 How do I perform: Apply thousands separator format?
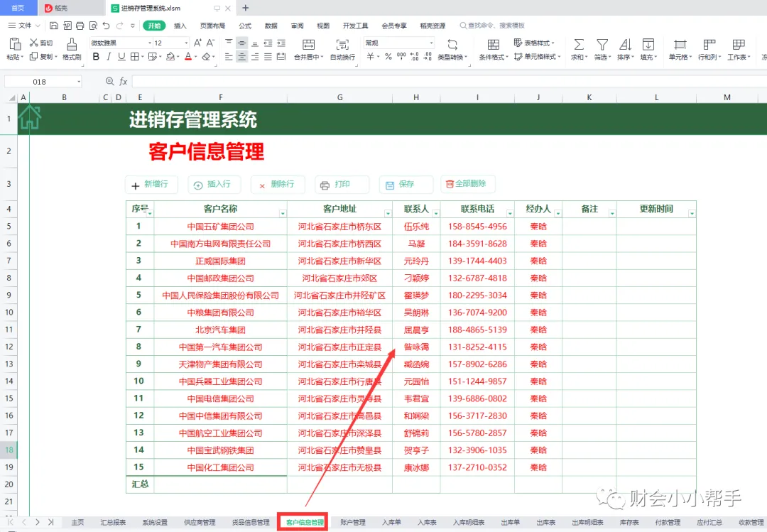[x=401, y=57]
